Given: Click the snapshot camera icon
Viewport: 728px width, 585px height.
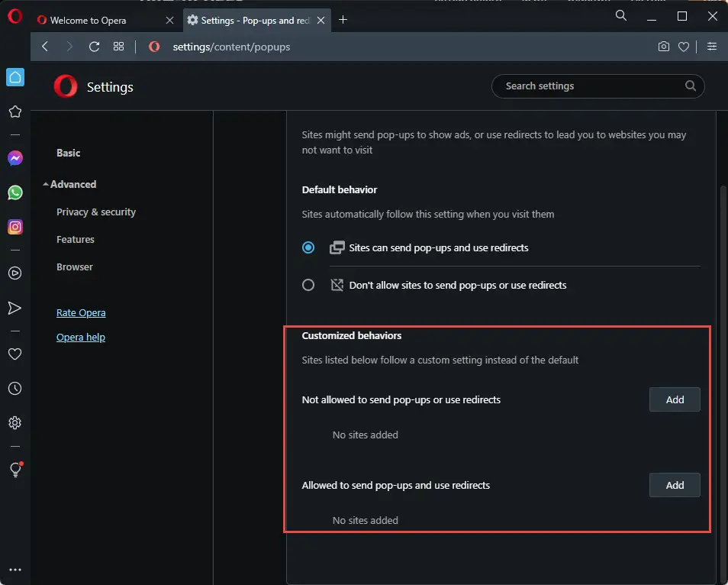Looking at the screenshot, I should pyautogui.click(x=664, y=47).
